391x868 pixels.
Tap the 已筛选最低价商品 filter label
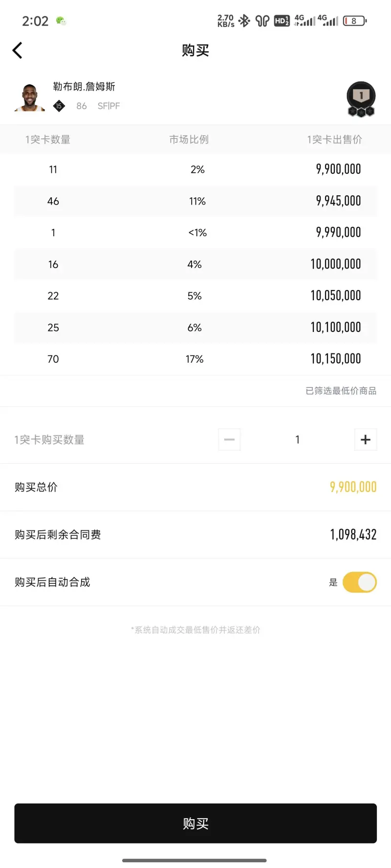coord(341,391)
